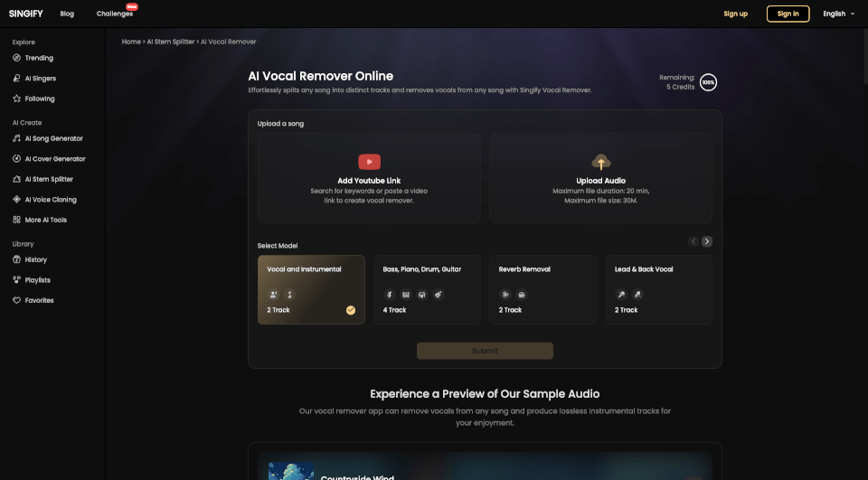
Task: Click the More AI Tools grid icon
Action: click(16, 220)
